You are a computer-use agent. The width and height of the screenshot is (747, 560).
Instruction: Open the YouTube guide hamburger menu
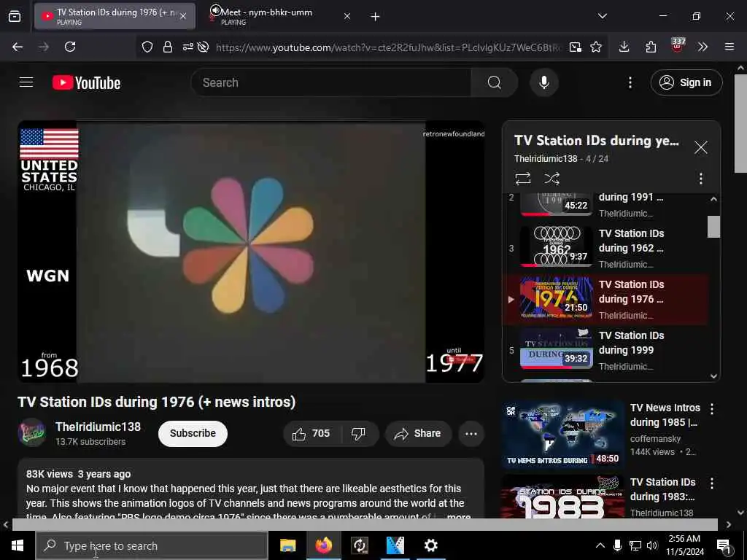pos(26,82)
